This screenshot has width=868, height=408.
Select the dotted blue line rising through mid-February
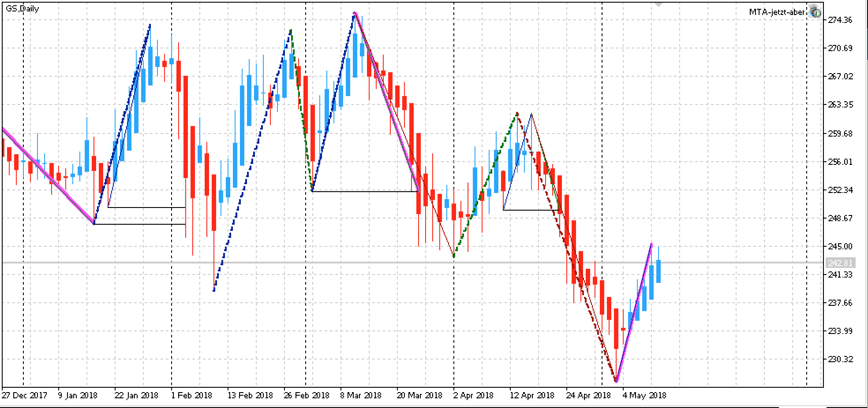(252, 160)
